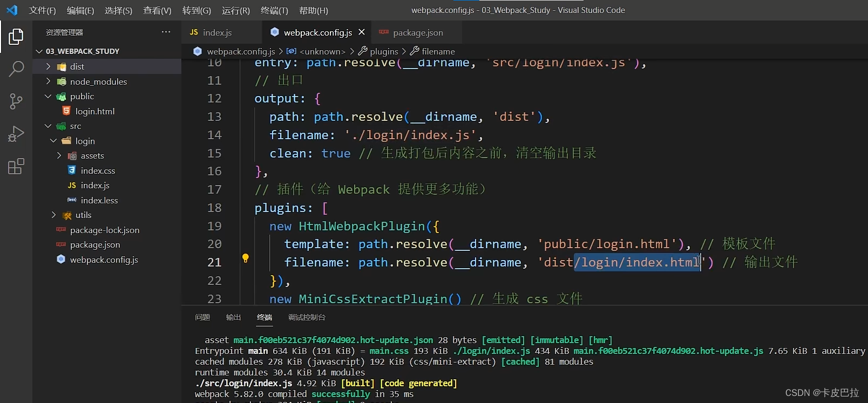Click the filename breadcrumb item
Image resolution: width=868 pixels, height=403 pixels.
click(x=438, y=51)
